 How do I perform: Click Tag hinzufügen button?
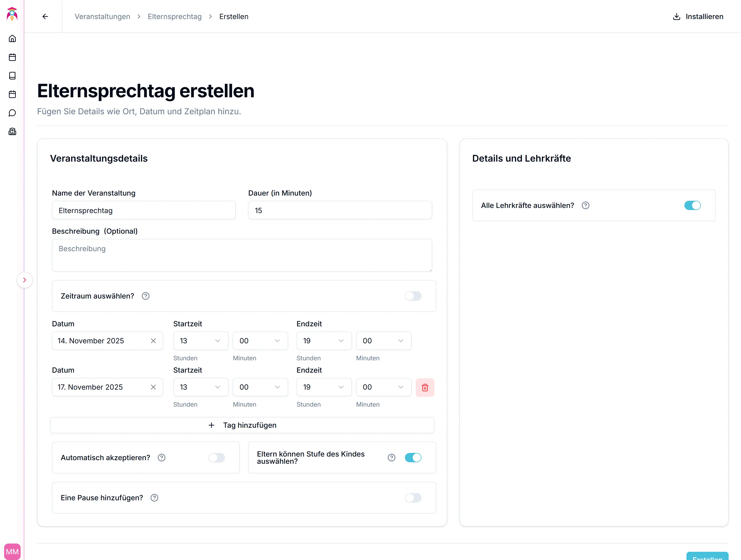[242, 425]
